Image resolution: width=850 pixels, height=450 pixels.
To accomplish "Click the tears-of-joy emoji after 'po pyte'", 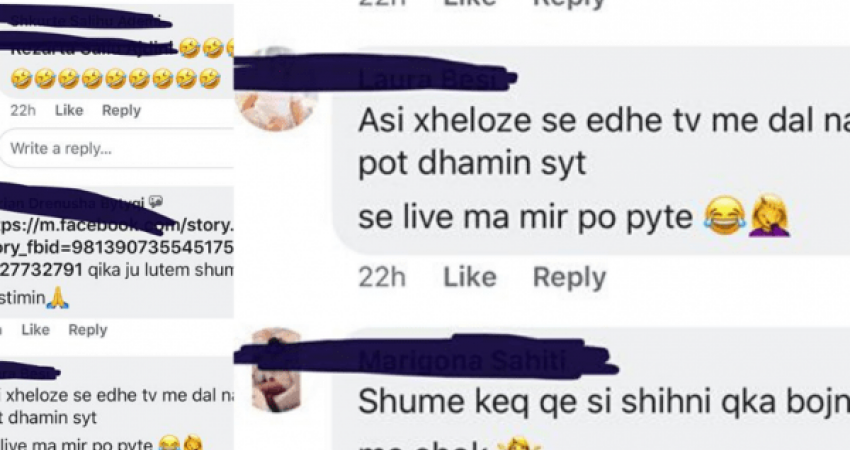I will click(x=725, y=216).
